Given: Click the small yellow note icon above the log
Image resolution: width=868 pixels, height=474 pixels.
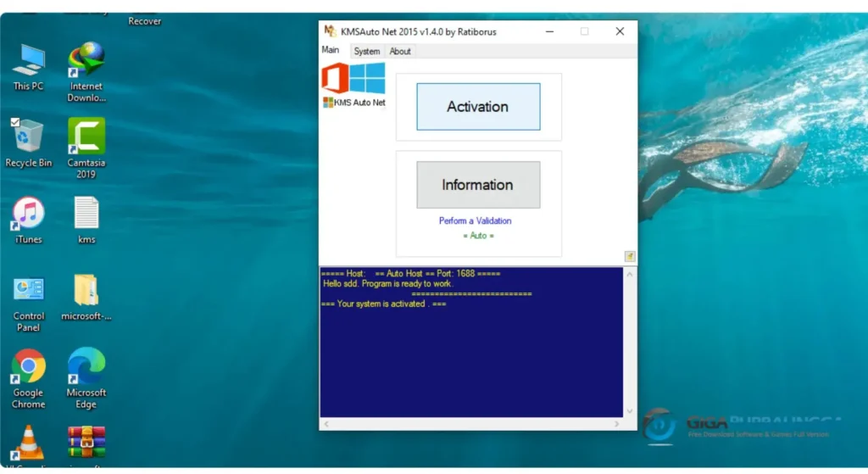Looking at the screenshot, I should pyautogui.click(x=630, y=256).
